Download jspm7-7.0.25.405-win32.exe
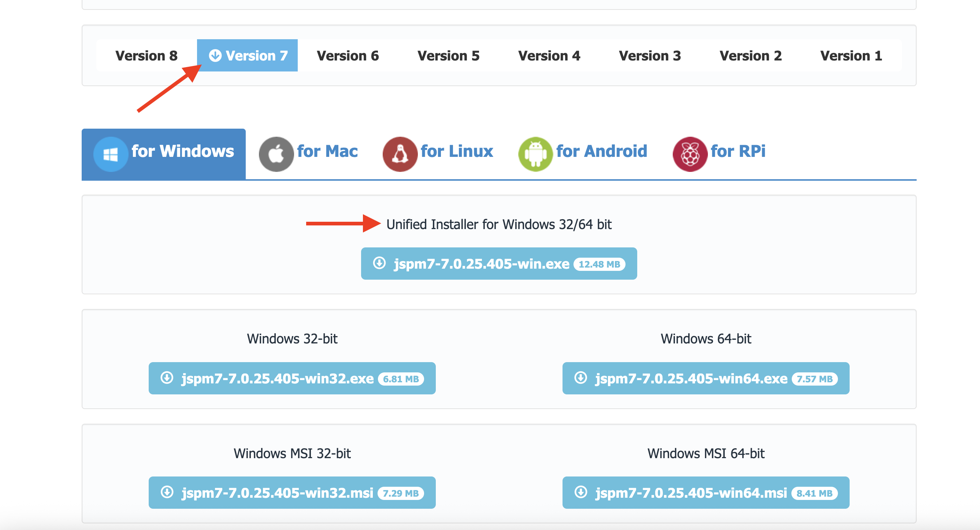 click(292, 378)
